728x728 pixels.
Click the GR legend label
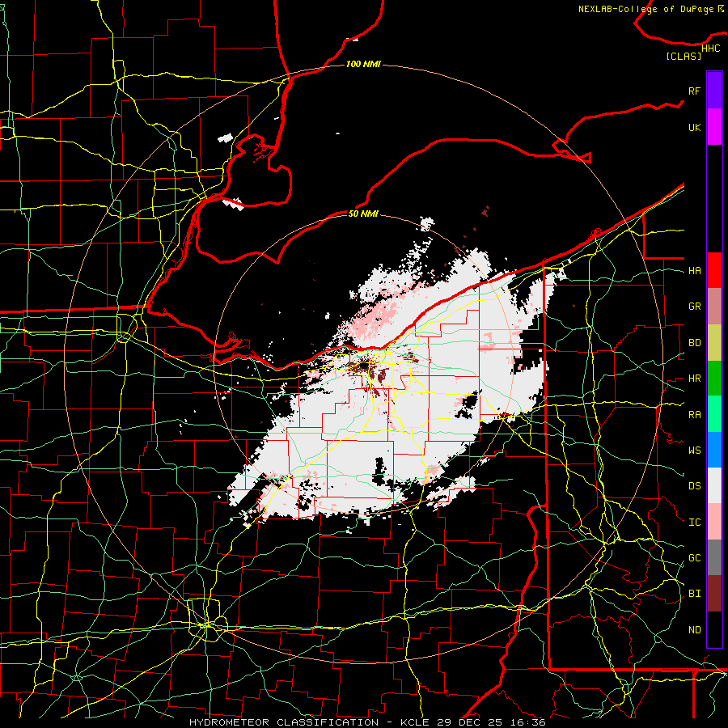(x=694, y=307)
